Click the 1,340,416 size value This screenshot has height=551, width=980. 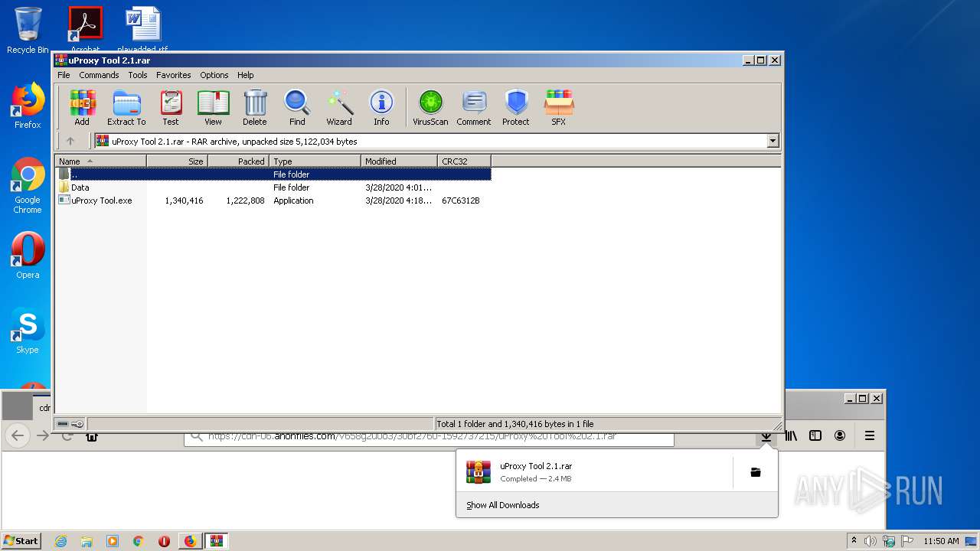[184, 201]
